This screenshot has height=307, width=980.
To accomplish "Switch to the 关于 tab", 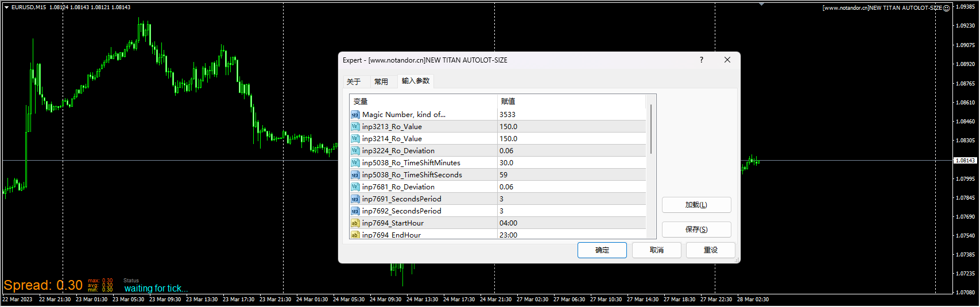I will tap(354, 81).
